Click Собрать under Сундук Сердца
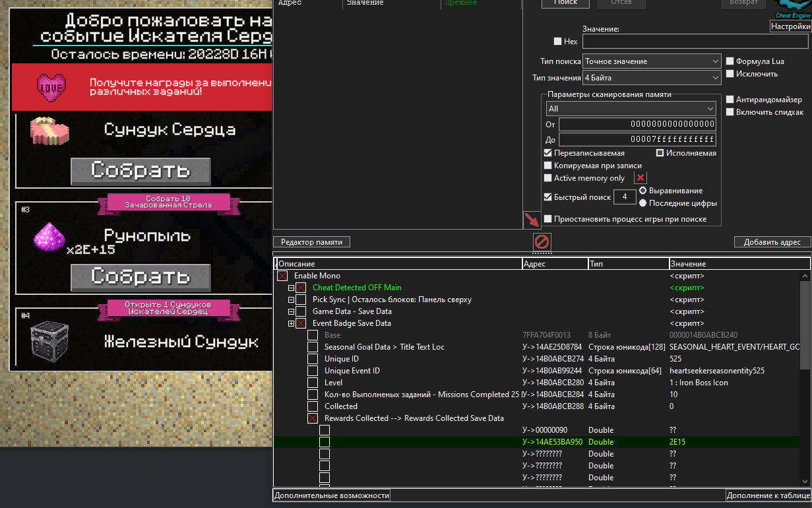The image size is (812, 508). point(141,171)
